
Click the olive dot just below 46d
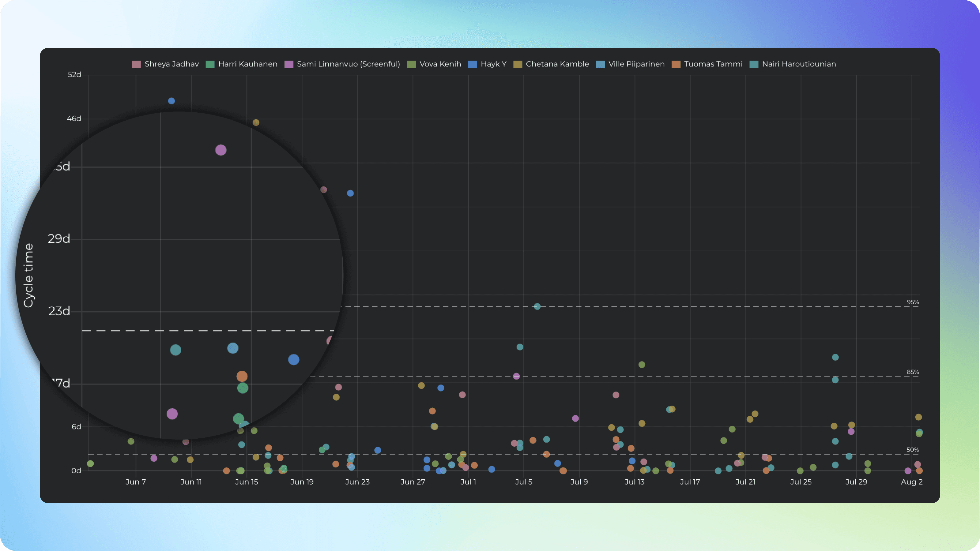[256, 122]
